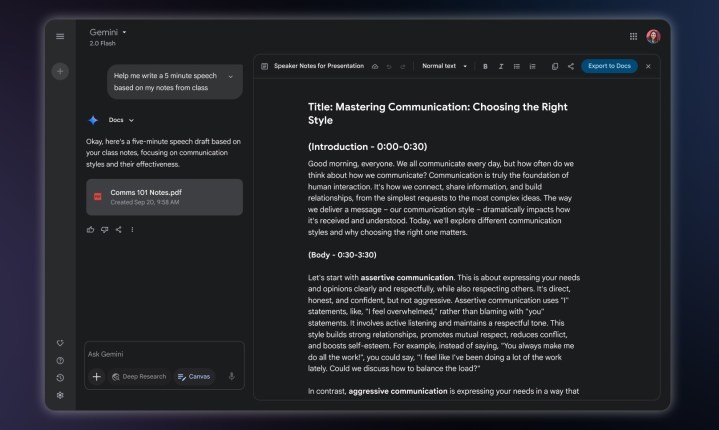The image size is (719, 430).
Task: Open the hamburger main menu
Action: pyautogui.click(x=60, y=36)
